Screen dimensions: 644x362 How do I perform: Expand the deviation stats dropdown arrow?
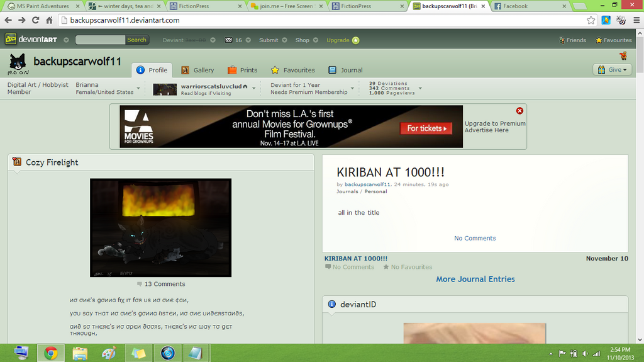tap(420, 88)
